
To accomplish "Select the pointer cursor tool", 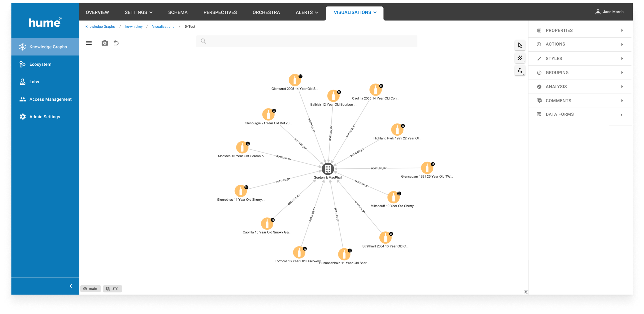I will pos(520,46).
